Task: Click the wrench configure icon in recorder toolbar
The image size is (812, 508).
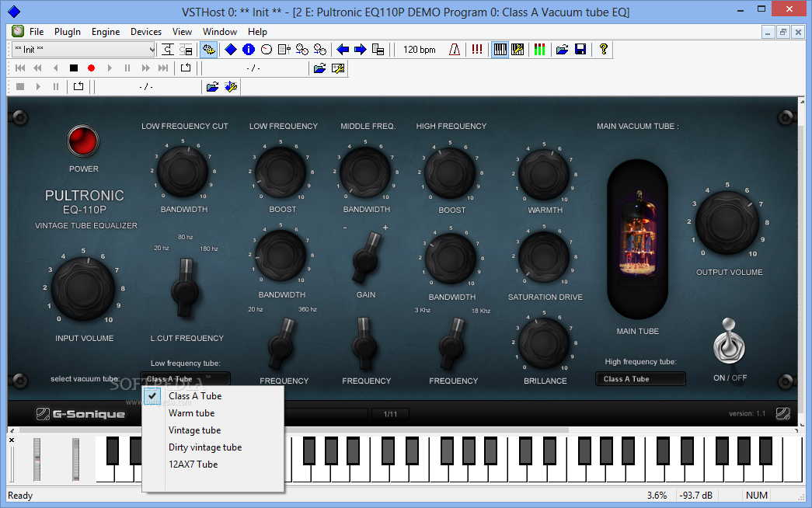Action: [x=231, y=86]
